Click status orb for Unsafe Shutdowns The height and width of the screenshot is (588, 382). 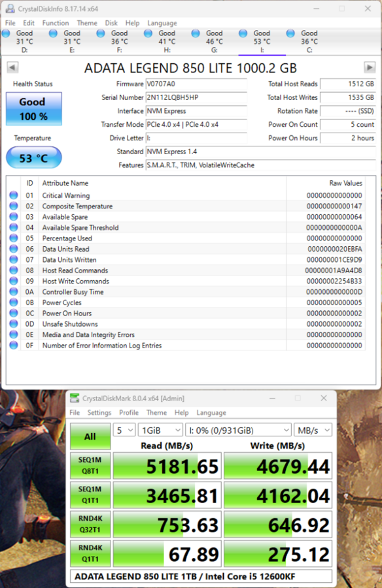tap(14, 323)
